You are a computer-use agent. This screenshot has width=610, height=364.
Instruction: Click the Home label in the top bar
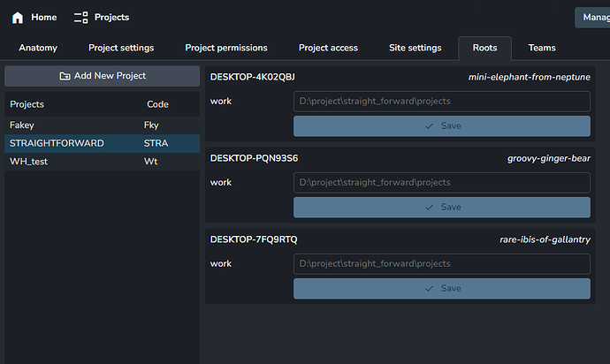(44, 17)
